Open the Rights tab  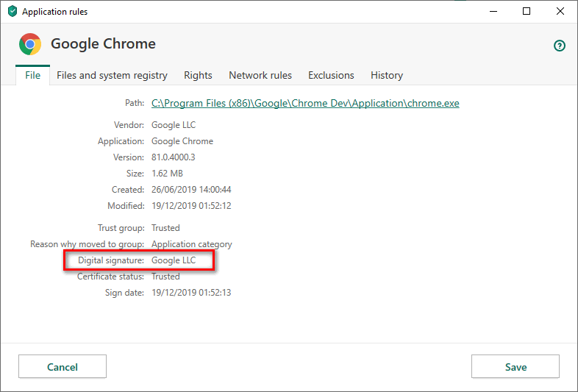198,75
